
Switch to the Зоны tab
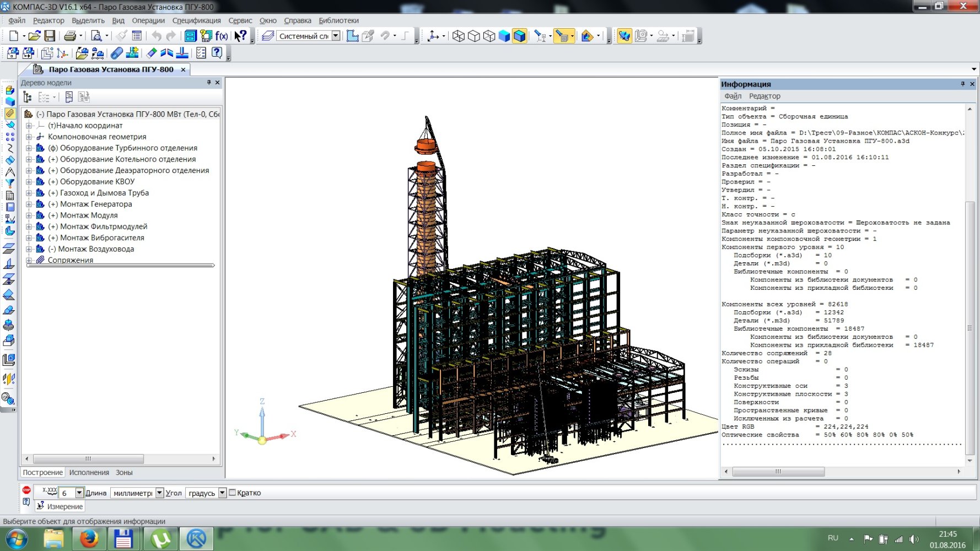(124, 472)
